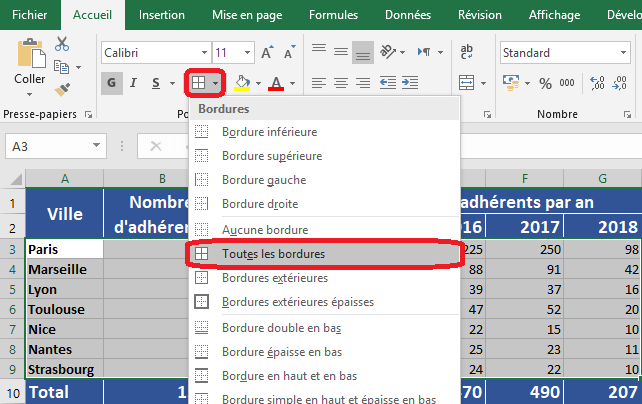Screen dimensions: 642x404
Task: Toggle italic formatting with I button
Action: click(x=136, y=83)
